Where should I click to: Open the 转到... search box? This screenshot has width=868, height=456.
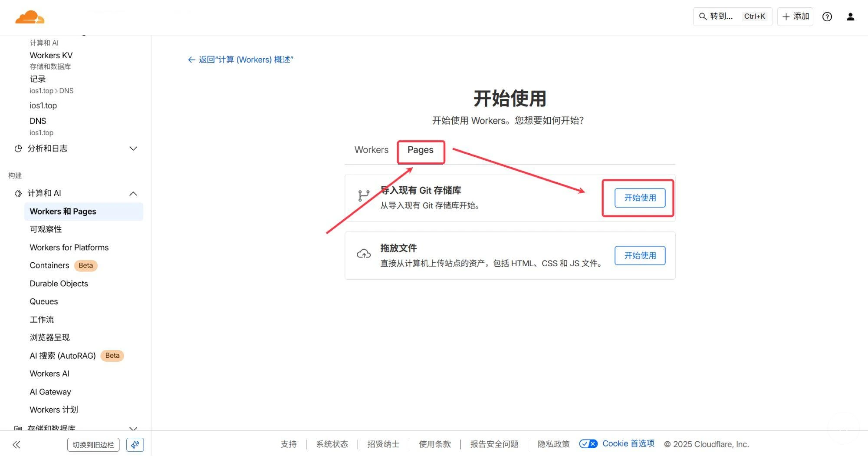[732, 17]
